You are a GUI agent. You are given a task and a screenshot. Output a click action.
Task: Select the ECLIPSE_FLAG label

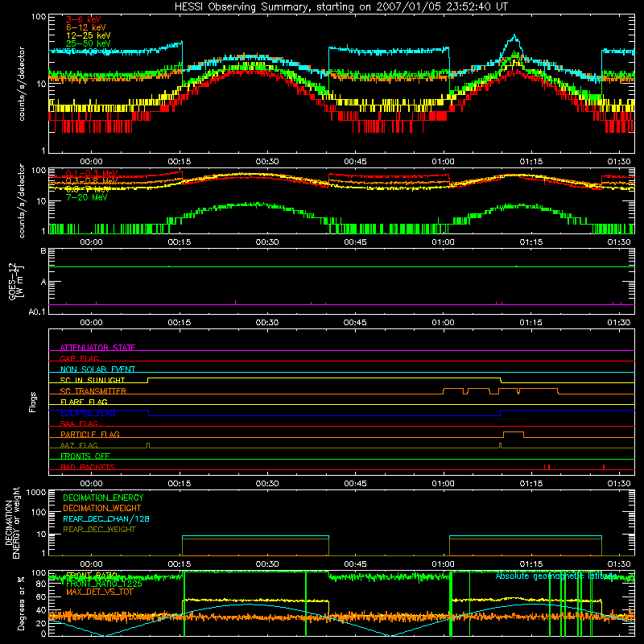[x=88, y=413]
